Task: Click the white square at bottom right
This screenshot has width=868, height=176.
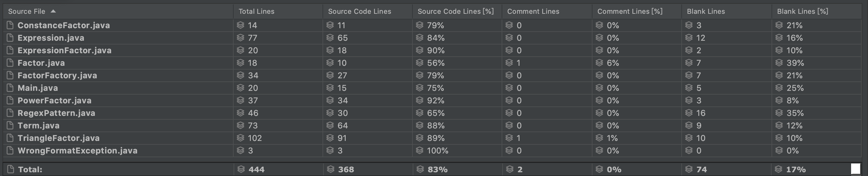Action: 855,169
